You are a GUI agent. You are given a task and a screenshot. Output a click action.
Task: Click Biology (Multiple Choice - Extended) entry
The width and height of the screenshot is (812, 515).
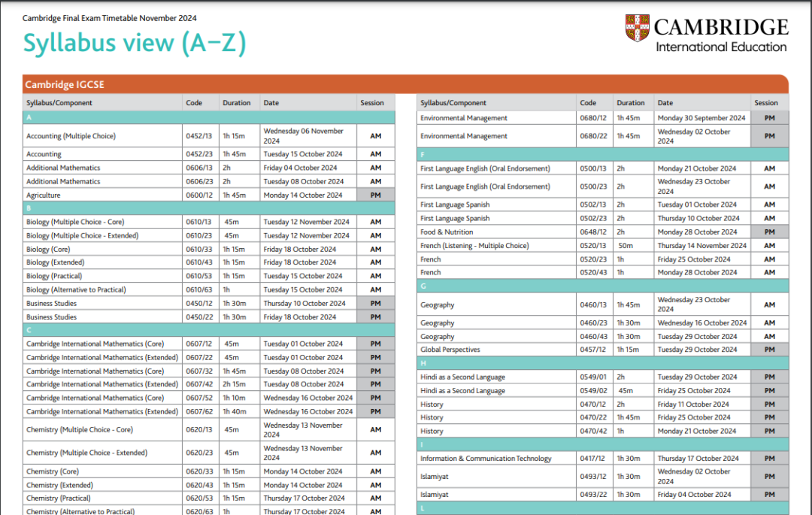pyautogui.click(x=83, y=235)
